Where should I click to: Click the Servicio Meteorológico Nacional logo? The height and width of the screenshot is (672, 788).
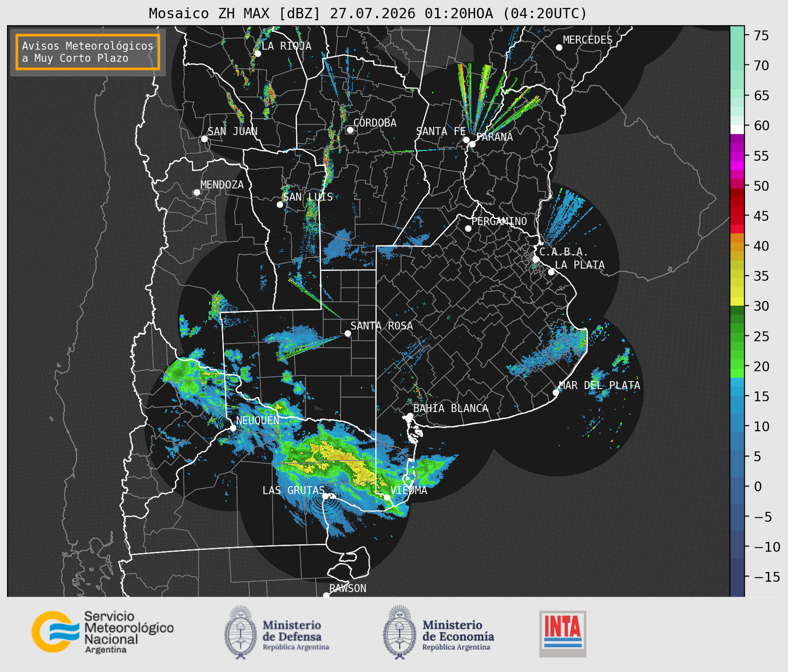coord(103,632)
